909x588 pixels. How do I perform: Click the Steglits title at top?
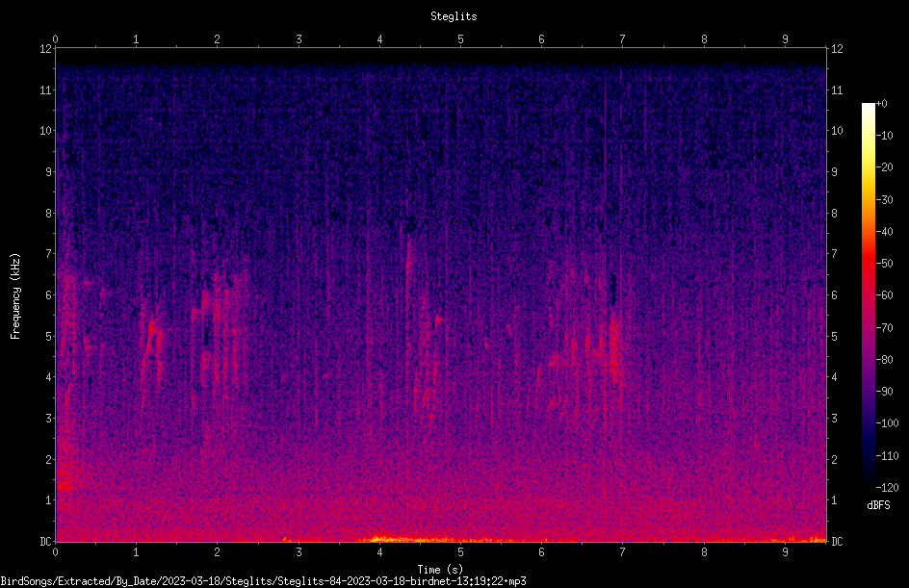454,16
